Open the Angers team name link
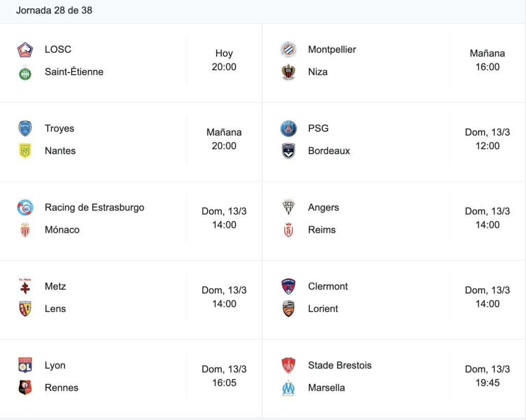 (324, 207)
